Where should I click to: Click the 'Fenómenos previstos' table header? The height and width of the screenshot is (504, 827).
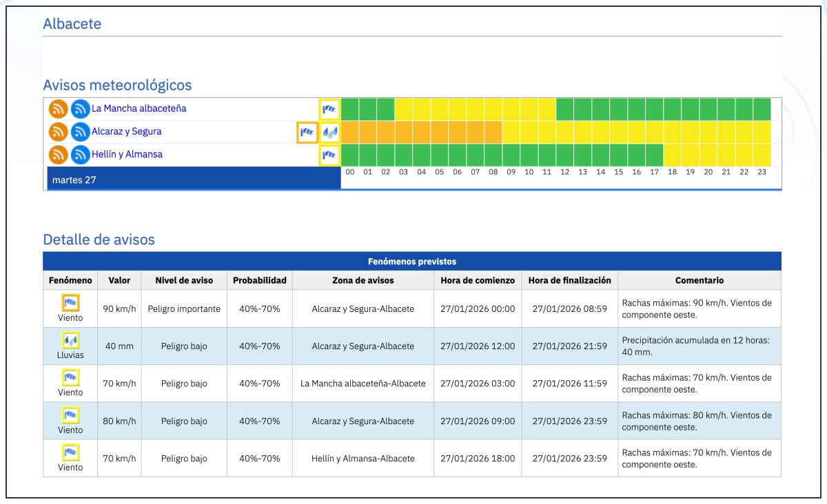tap(412, 262)
